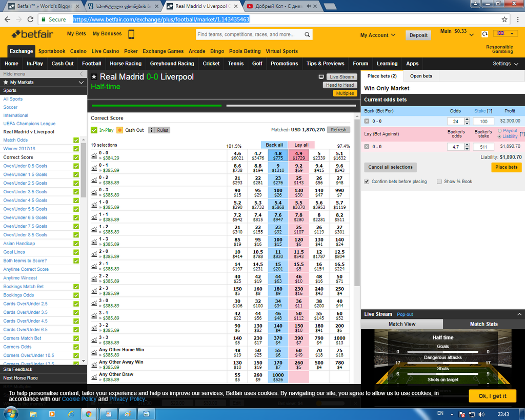This screenshot has height=420, width=525.
Task: Click Chrome icon in taskbar
Action: pos(89,414)
